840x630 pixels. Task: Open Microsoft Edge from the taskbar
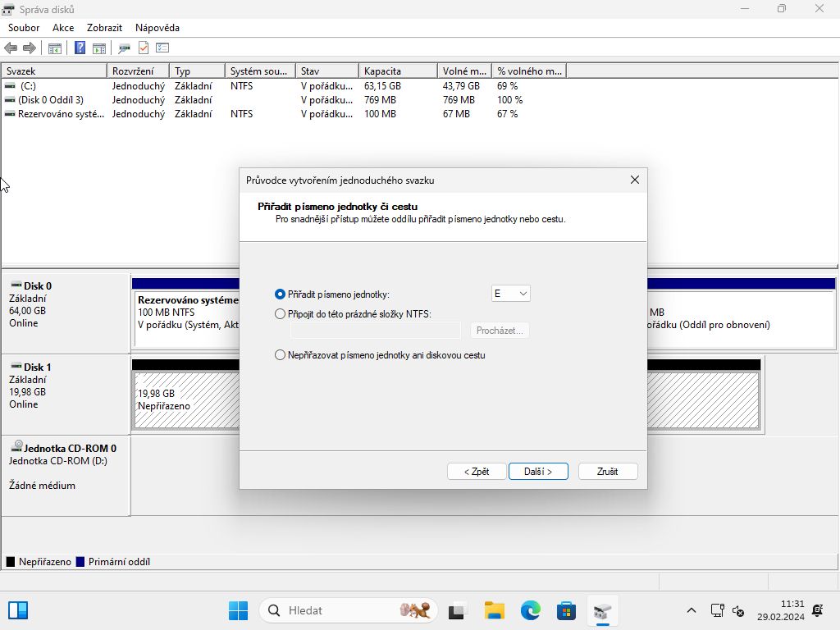point(531,610)
